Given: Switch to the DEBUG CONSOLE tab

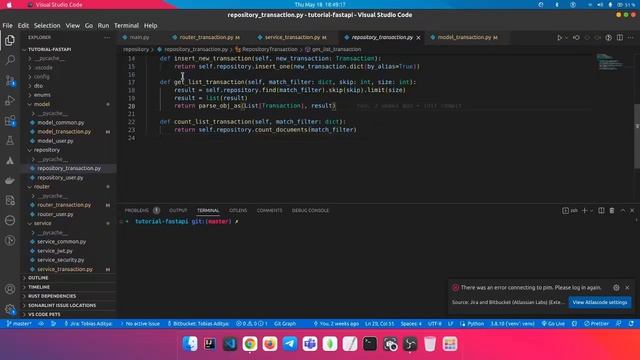Looking at the screenshot, I should pos(310,211).
